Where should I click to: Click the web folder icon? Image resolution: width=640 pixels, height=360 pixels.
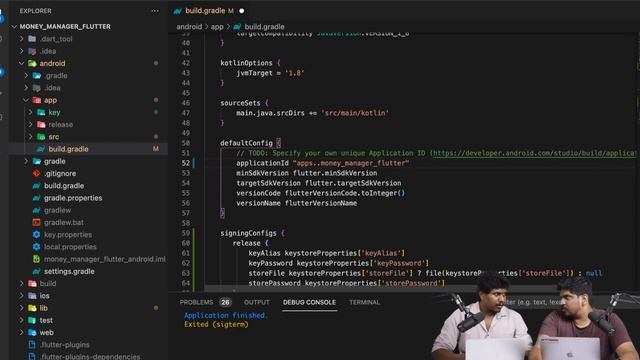pyautogui.click(x=32, y=332)
